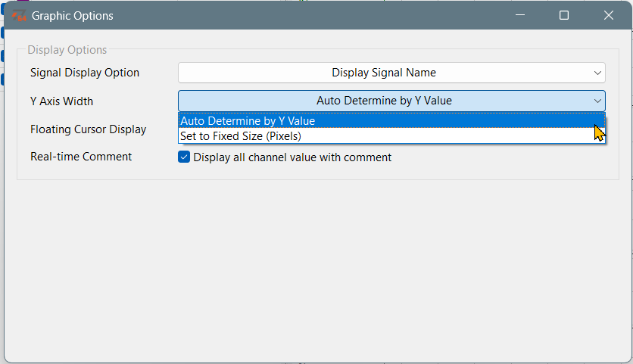
Task: Minimize the Graphic Options window
Action: click(x=520, y=15)
